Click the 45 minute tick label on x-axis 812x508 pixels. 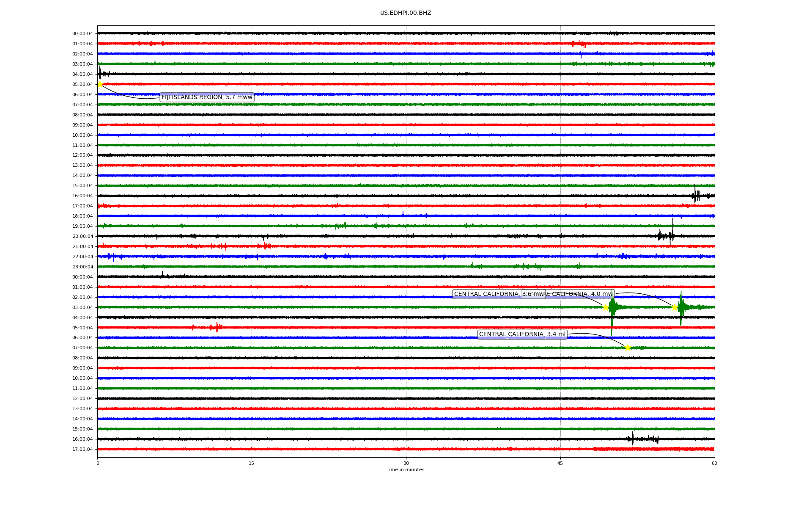click(560, 463)
